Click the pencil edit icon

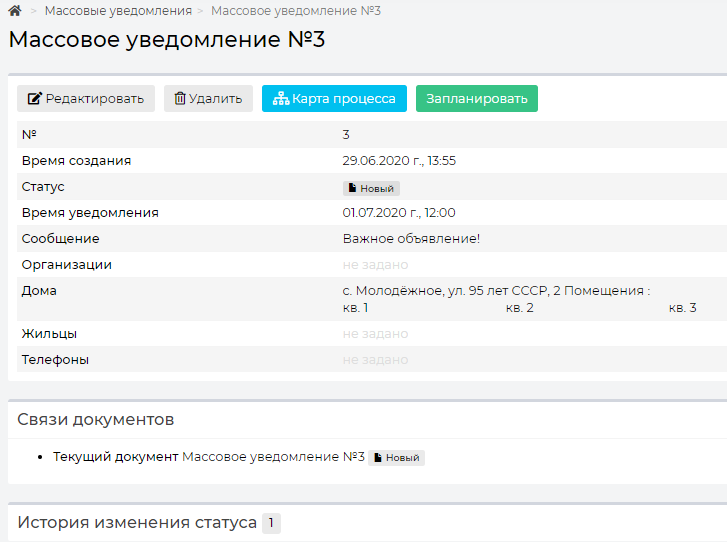[x=34, y=98]
